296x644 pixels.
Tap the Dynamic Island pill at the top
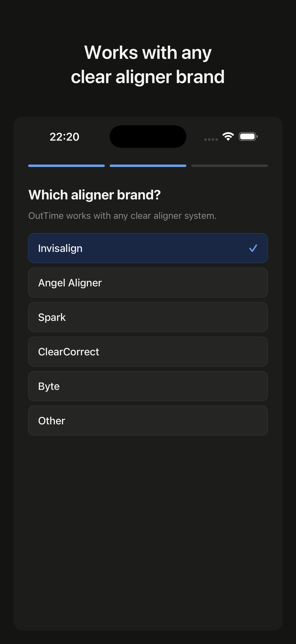click(x=148, y=137)
